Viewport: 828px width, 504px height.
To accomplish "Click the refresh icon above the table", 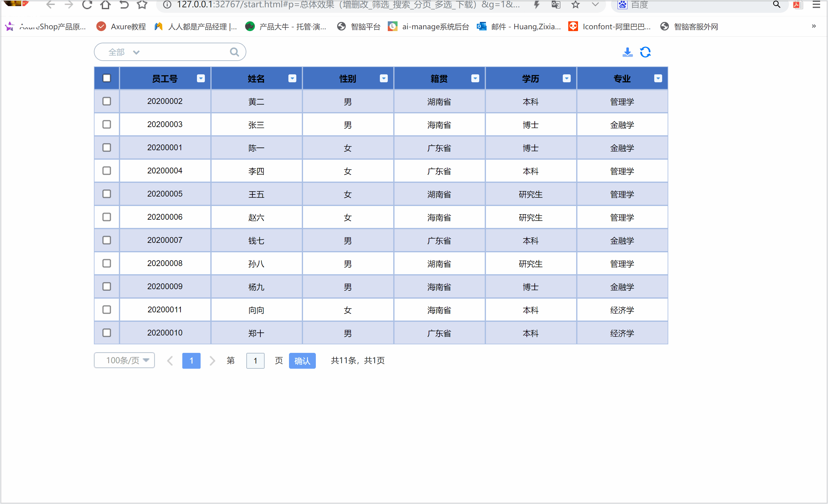I will click(645, 52).
